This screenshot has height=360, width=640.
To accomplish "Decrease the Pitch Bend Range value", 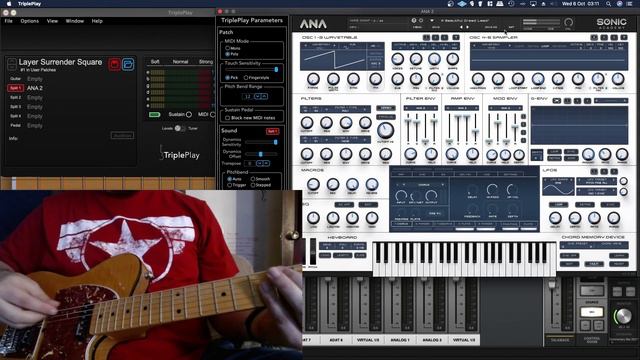I will [x=257, y=96].
